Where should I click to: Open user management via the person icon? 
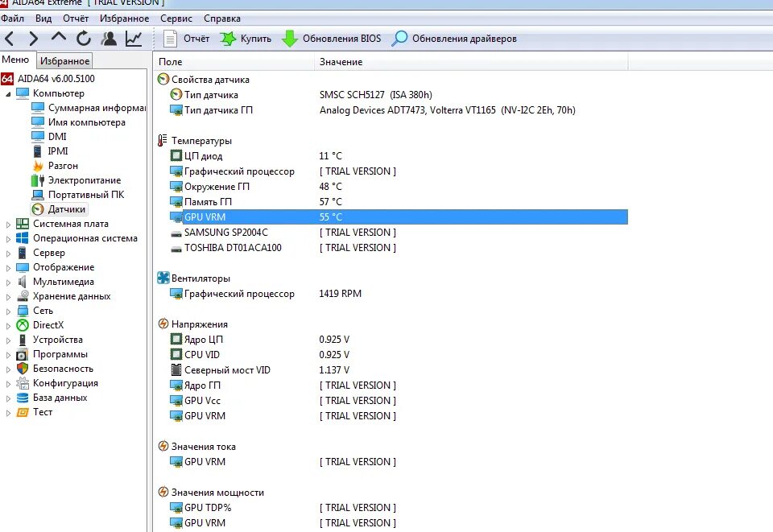tap(109, 39)
